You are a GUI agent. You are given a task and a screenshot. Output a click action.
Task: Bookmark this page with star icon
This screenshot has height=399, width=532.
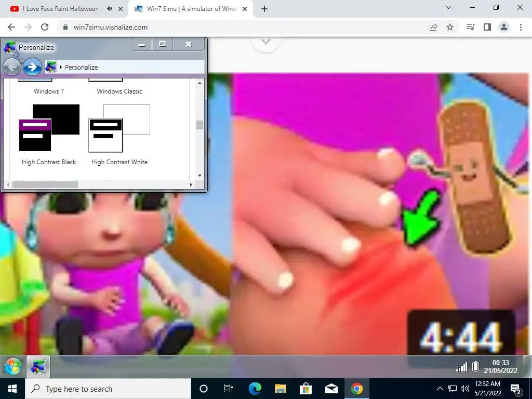click(450, 27)
